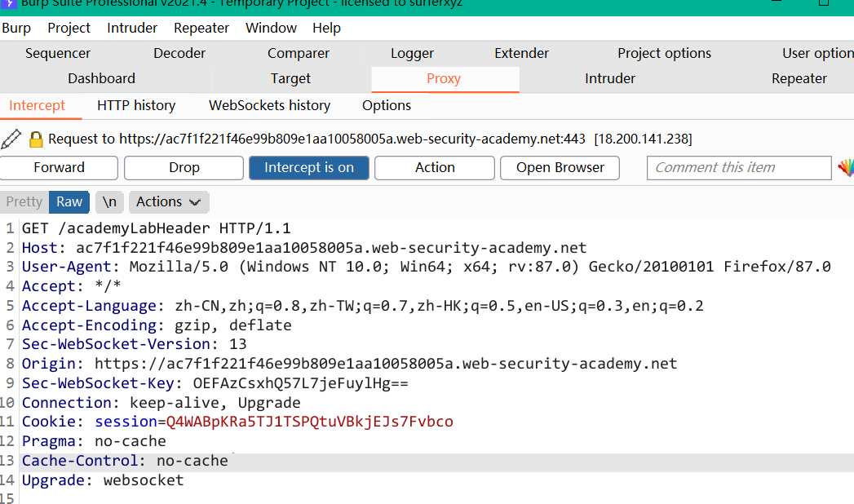854x504 pixels.
Task: Switch to the User options tab
Action: point(817,53)
